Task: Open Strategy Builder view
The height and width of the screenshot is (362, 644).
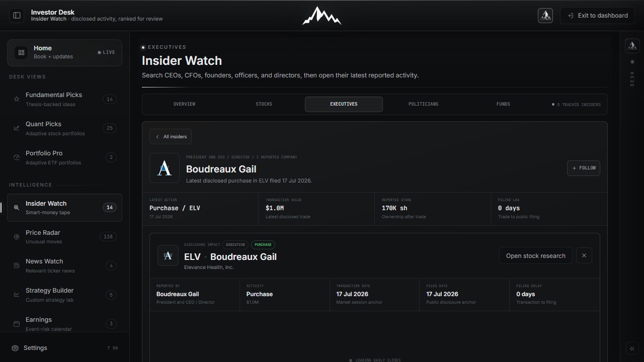Action: (x=64, y=295)
